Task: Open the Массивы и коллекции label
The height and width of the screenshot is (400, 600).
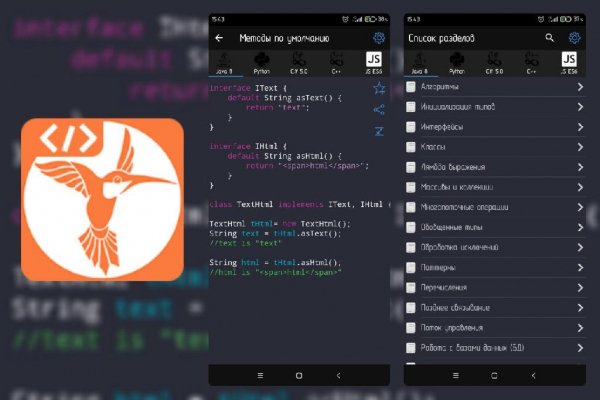Action: (457, 187)
